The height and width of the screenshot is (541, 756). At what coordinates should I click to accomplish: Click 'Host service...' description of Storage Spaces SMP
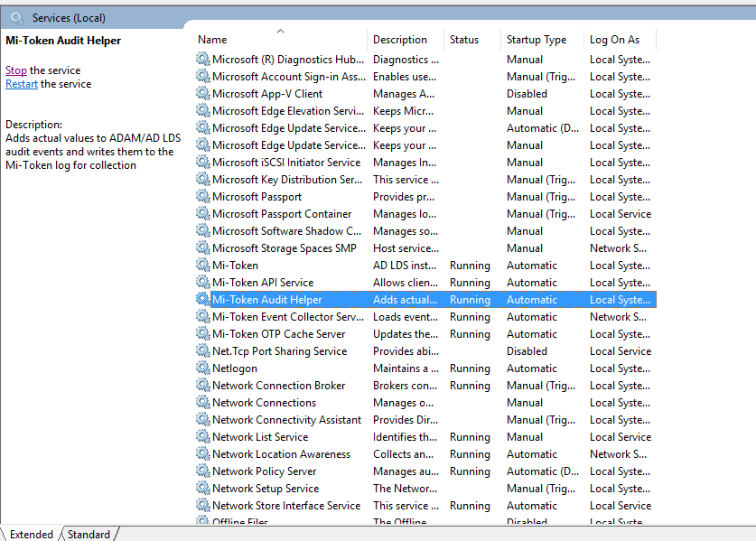click(x=406, y=248)
